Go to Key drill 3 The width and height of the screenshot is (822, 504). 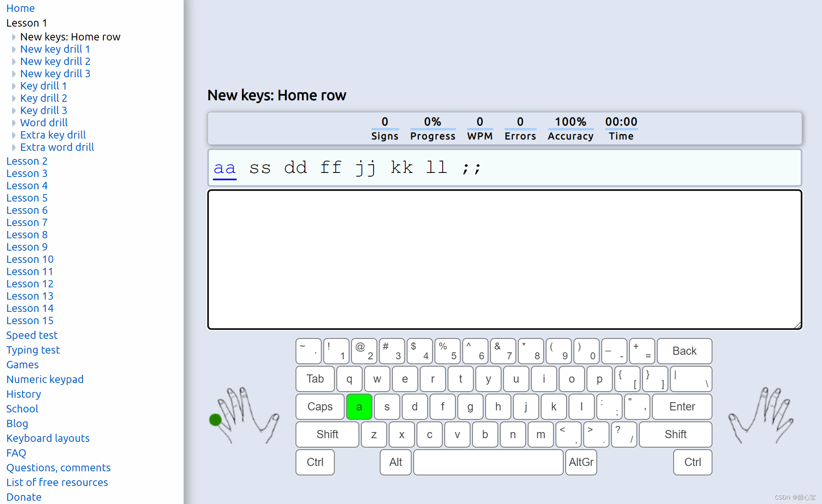pyautogui.click(x=43, y=110)
